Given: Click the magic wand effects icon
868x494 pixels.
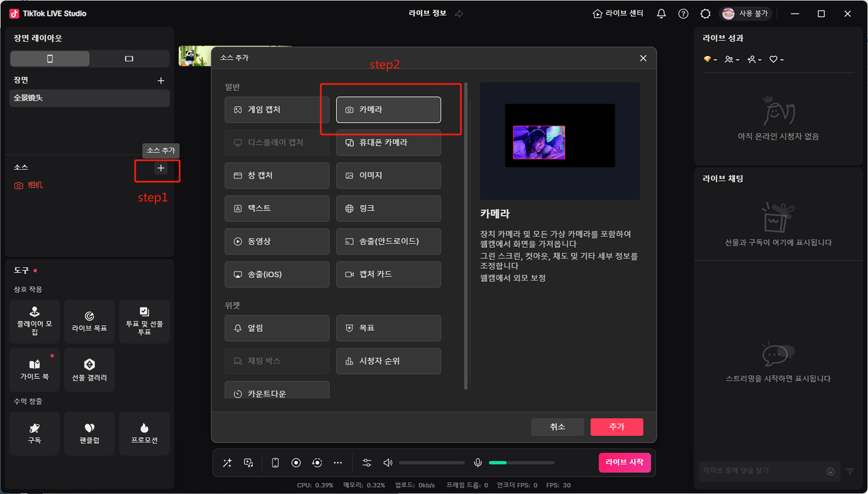Looking at the screenshot, I should point(227,463).
